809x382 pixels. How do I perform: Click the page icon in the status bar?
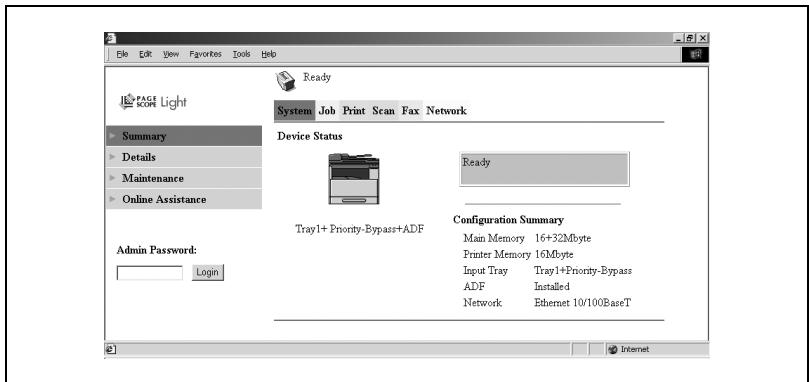point(110,349)
